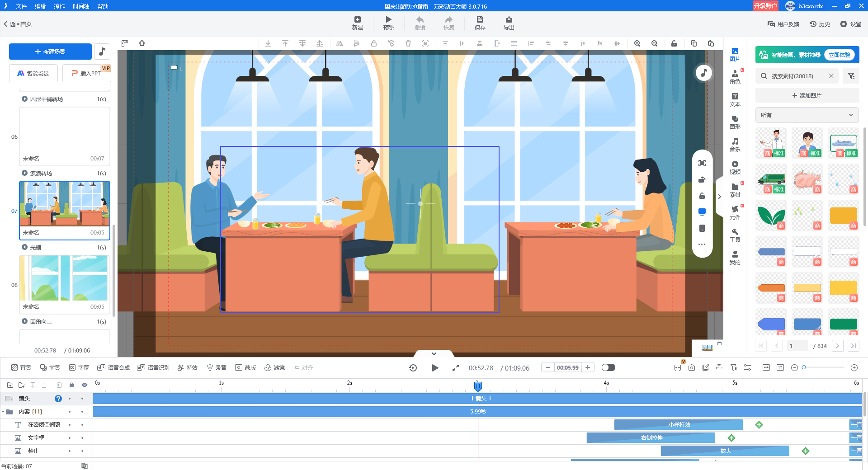Viewport: 868px width, 470px height.
Task: Open the 编辑 menu
Action: coord(40,6)
